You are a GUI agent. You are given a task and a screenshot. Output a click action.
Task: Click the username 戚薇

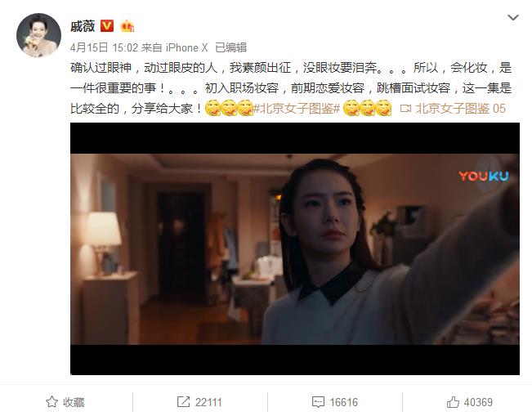tap(83, 26)
